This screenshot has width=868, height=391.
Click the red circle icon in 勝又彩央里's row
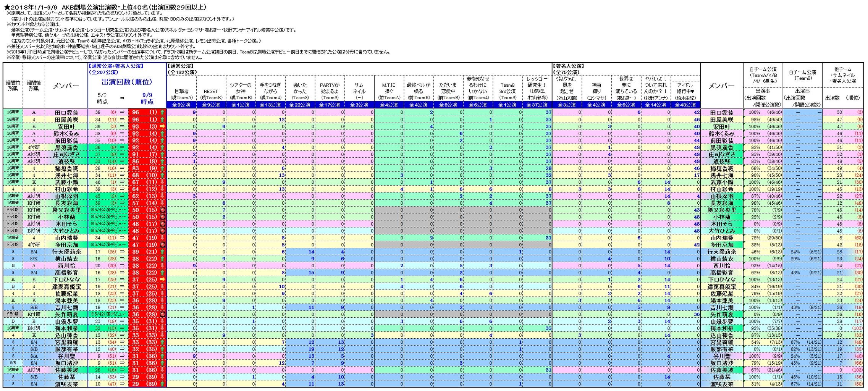(162, 210)
